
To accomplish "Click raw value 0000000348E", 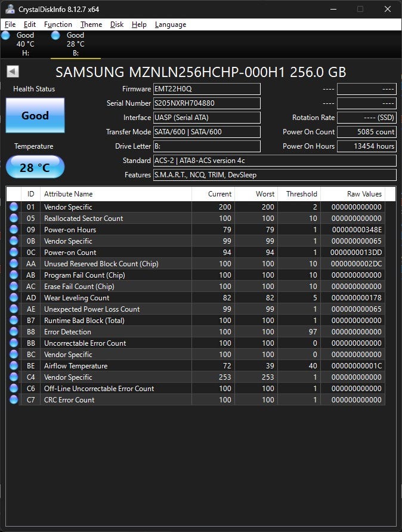I will pyautogui.click(x=357, y=230).
